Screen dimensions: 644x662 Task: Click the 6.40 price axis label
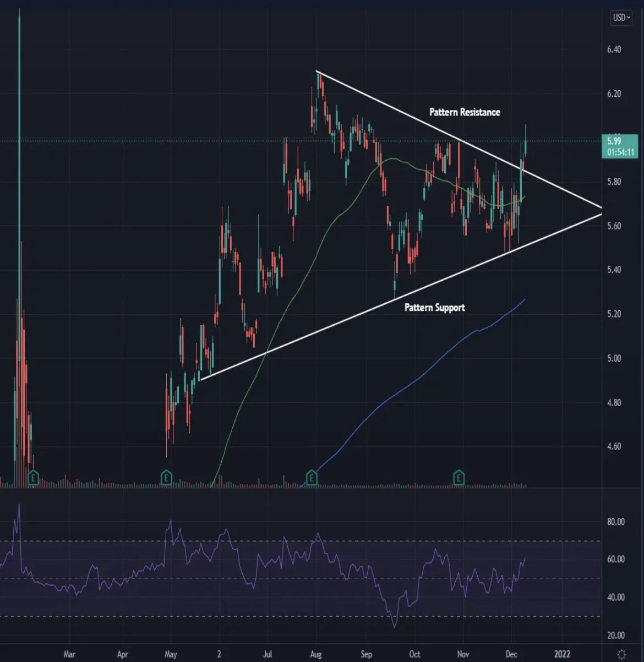(614, 50)
